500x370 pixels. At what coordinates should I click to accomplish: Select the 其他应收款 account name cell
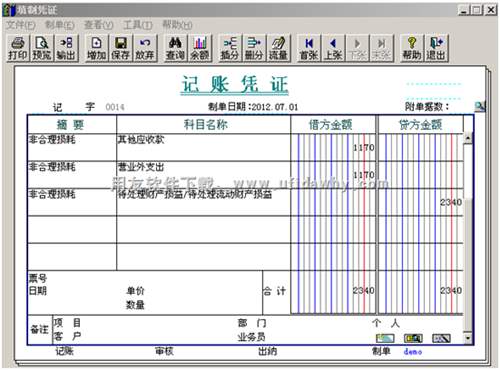point(203,147)
